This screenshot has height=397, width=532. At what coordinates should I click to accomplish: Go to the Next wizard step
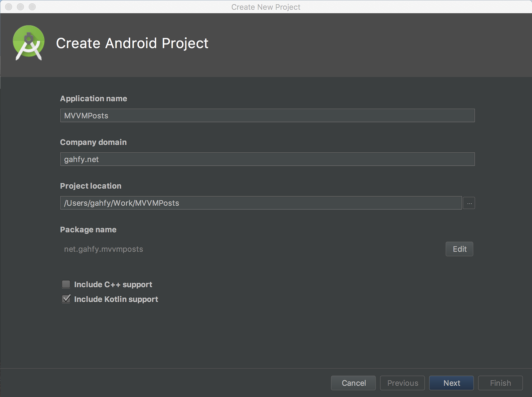452,383
